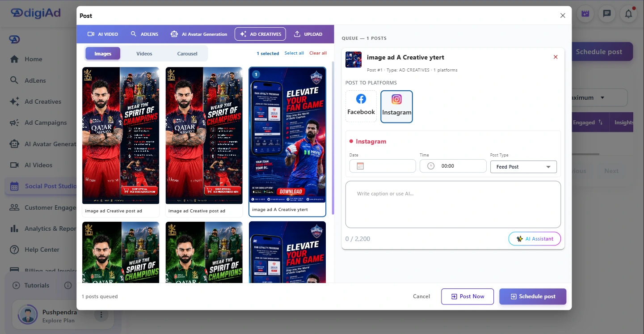
Task: Open AdLens search icon in sidebar
Action: point(14,80)
